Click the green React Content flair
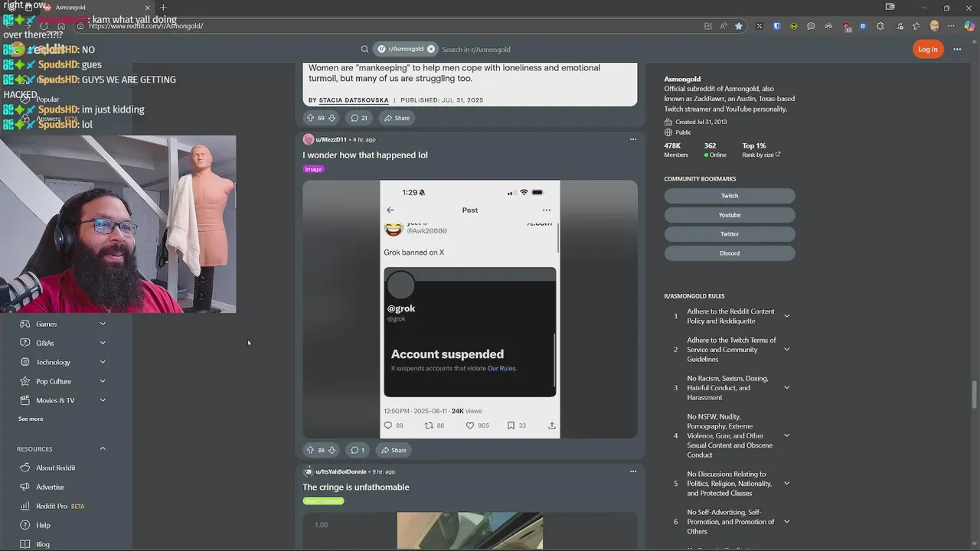The width and height of the screenshot is (980, 551). tap(323, 501)
